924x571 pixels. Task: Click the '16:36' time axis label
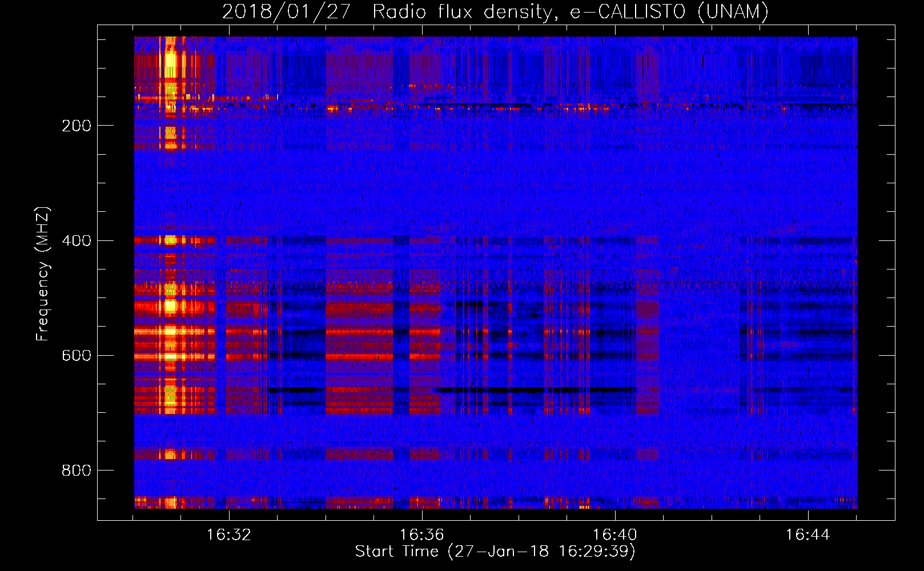tap(422, 535)
